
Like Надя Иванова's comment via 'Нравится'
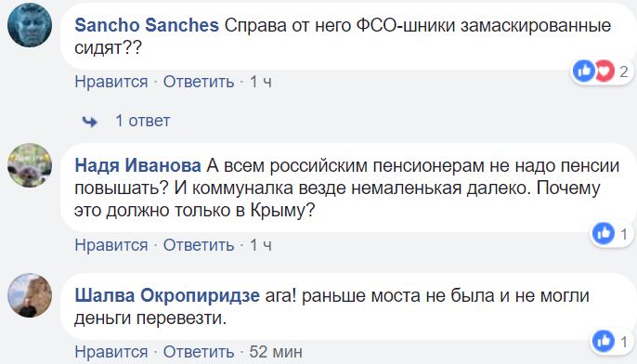(111, 245)
